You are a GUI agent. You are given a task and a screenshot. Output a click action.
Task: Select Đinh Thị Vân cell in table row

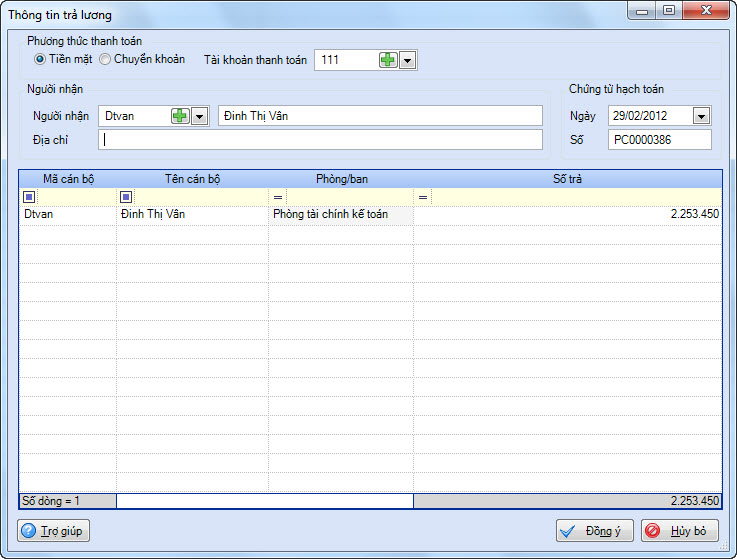point(192,214)
